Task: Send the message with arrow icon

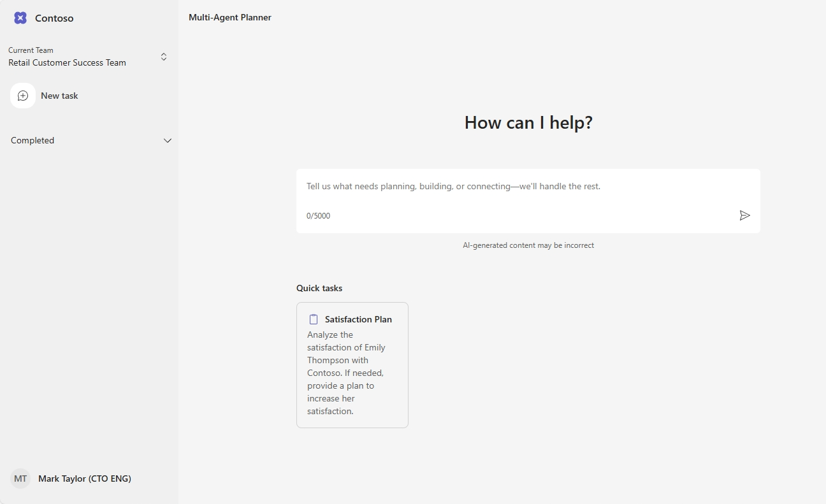Action: coord(744,215)
